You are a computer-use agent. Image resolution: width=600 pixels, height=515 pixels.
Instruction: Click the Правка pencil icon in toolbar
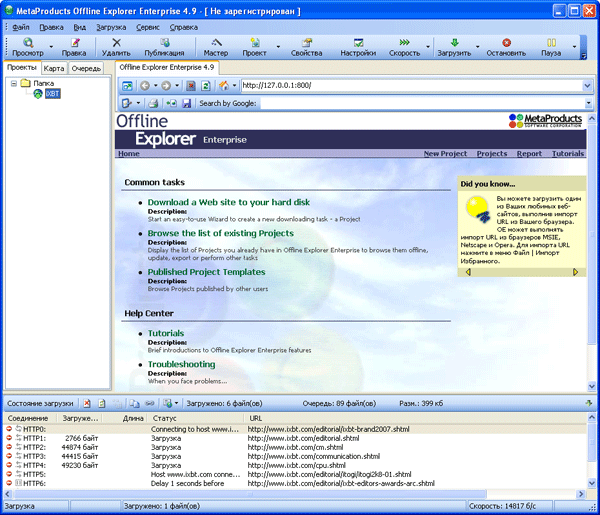75,42
